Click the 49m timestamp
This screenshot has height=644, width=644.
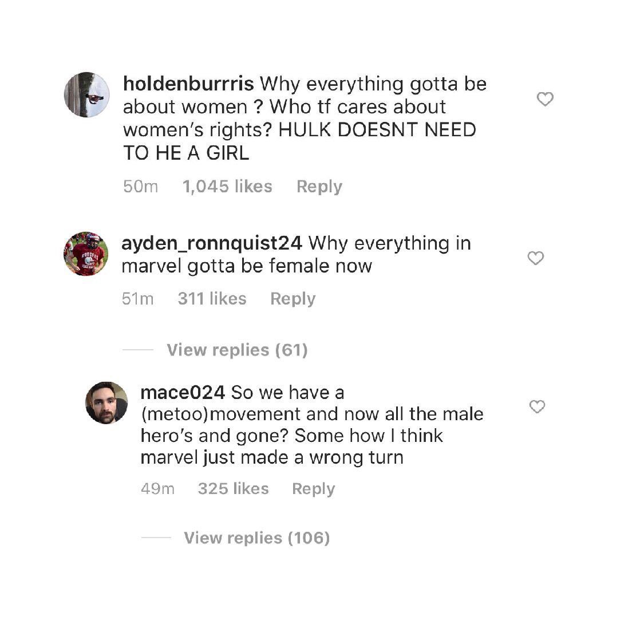pyautogui.click(x=157, y=489)
